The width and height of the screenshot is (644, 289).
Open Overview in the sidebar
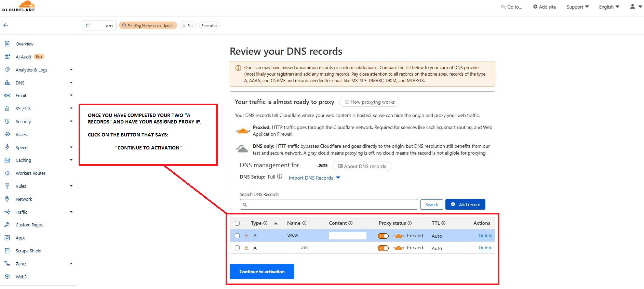25,44
